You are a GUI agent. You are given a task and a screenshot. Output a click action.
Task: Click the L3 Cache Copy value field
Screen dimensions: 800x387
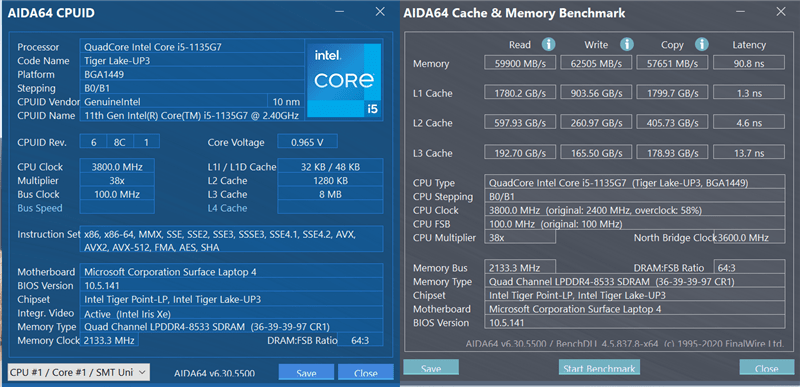click(672, 152)
